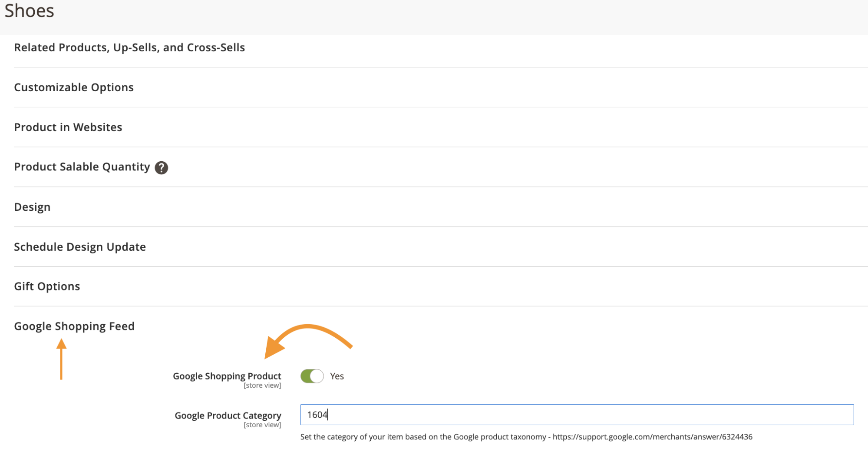Image resolution: width=868 pixels, height=449 pixels.
Task: Click [store view] under Google Product Category
Action: (x=261, y=425)
